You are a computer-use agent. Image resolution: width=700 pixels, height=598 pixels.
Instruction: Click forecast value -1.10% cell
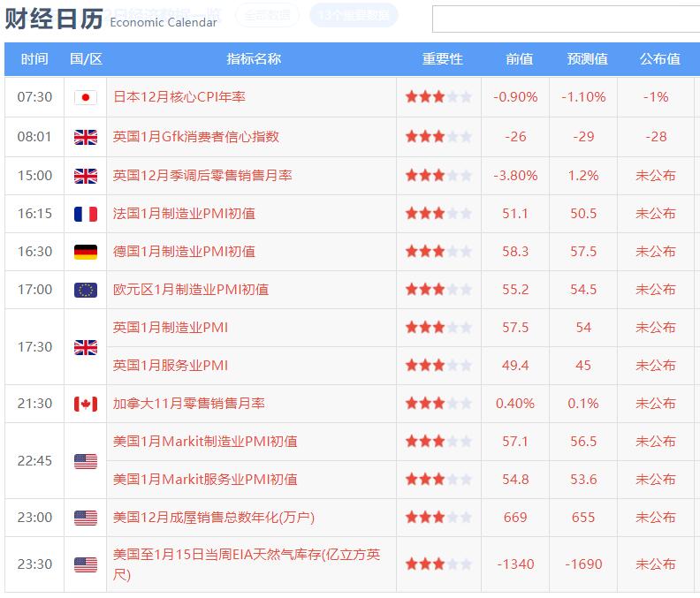coord(583,97)
